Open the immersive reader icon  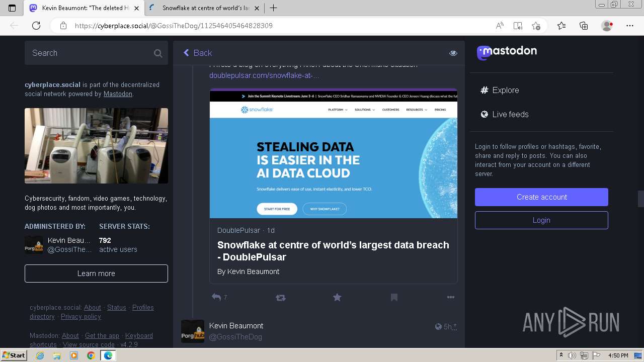tap(518, 26)
